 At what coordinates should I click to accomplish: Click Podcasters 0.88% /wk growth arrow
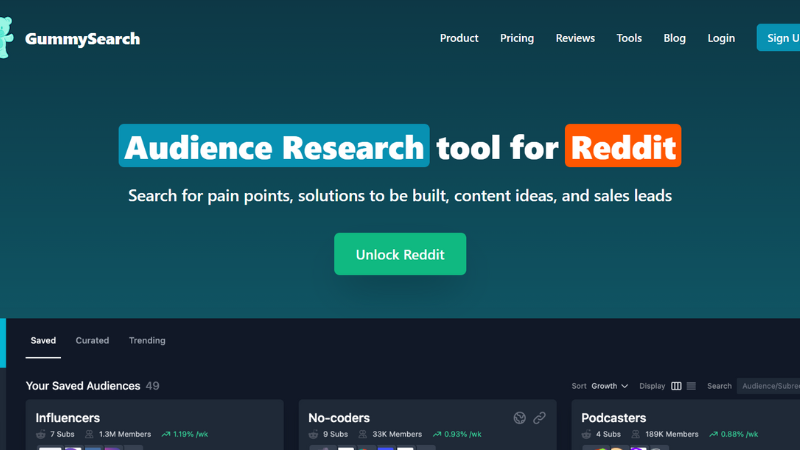click(713, 434)
